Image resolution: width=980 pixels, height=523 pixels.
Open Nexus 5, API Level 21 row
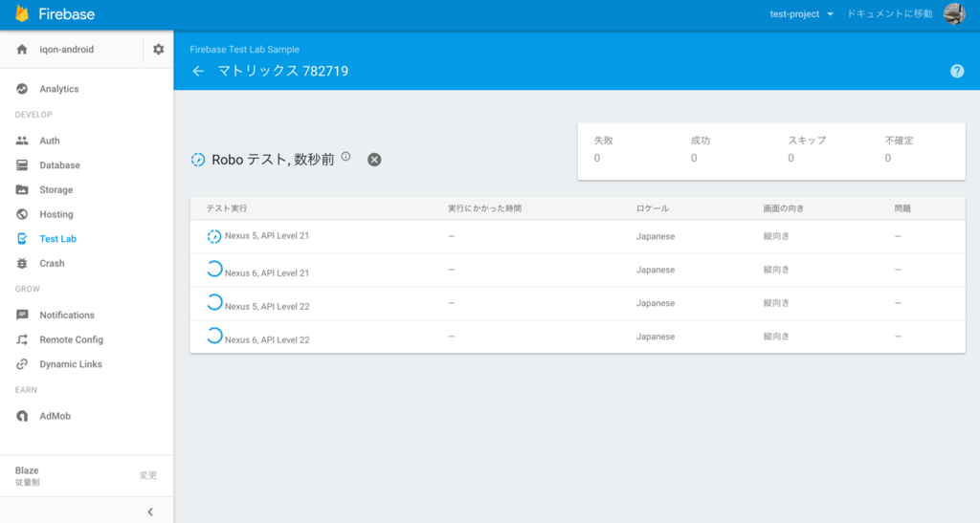point(577,236)
